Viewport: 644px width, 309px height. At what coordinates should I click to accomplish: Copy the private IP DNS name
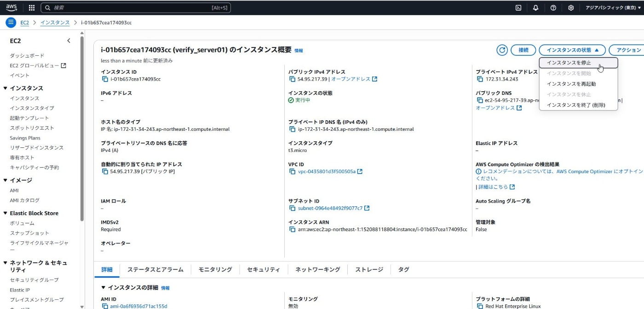[x=292, y=129]
